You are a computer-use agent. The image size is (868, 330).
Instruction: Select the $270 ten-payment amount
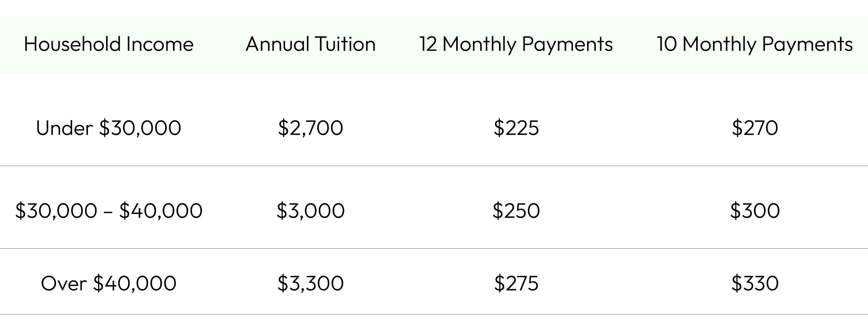pyautogui.click(x=755, y=128)
